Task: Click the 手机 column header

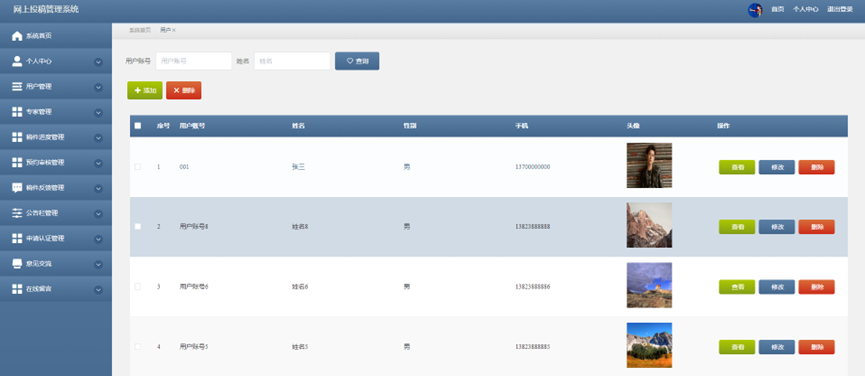Action: coord(521,126)
